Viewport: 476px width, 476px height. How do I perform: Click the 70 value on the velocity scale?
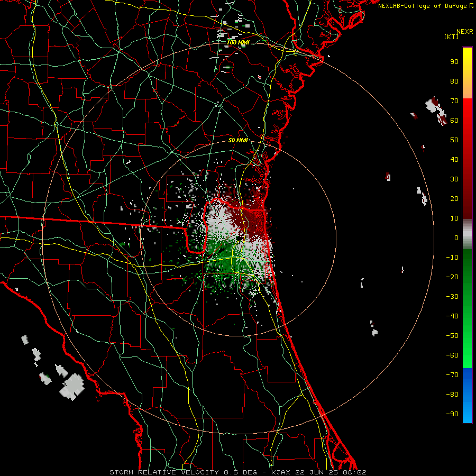click(x=454, y=101)
